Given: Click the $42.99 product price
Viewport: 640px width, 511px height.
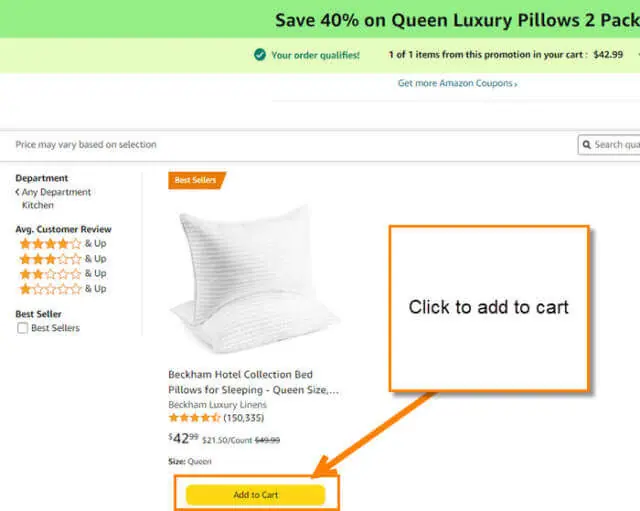Looking at the screenshot, I should (183, 438).
